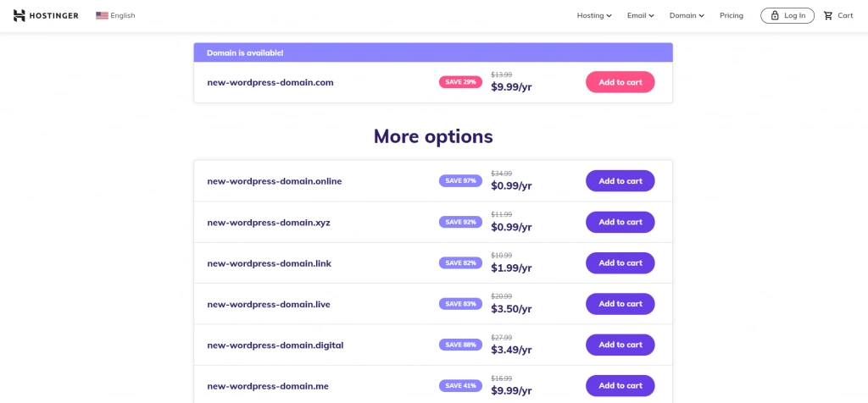The height and width of the screenshot is (403, 868).
Task: Click the lock icon in Log In
Action: tap(775, 15)
